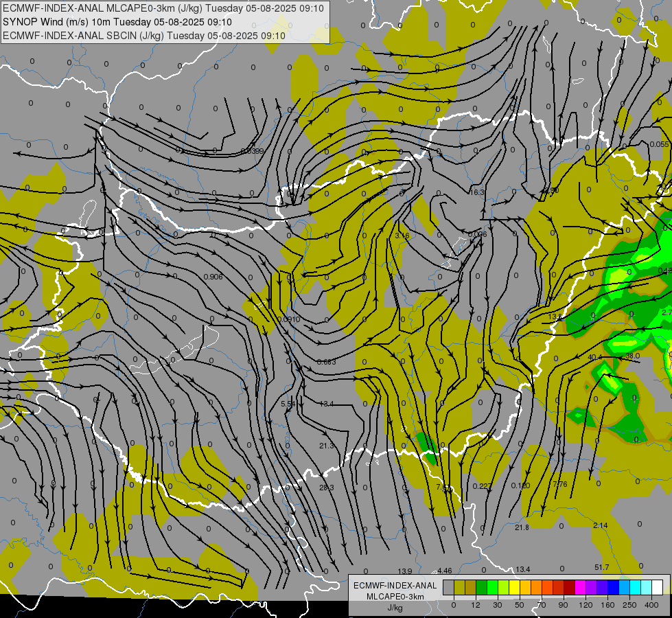Click the legend tick label '250'
672x618 pixels.
tap(629, 605)
